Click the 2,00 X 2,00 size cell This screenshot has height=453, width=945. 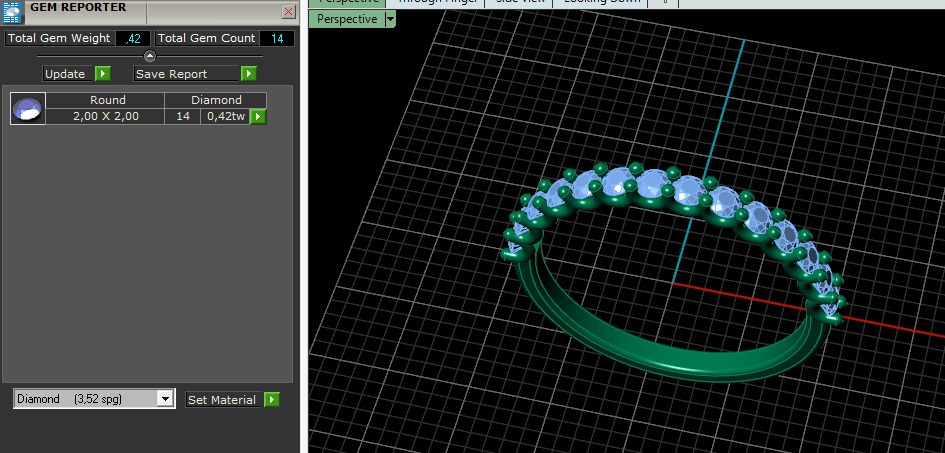click(105, 116)
